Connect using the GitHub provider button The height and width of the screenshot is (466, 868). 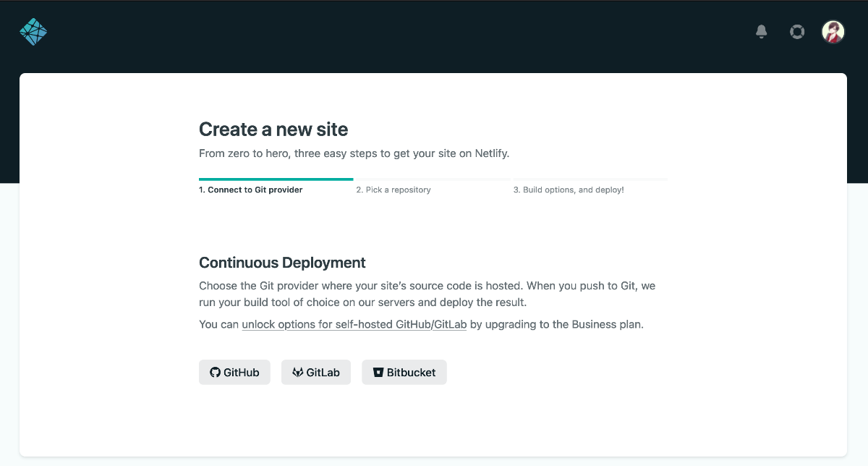[x=234, y=372]
